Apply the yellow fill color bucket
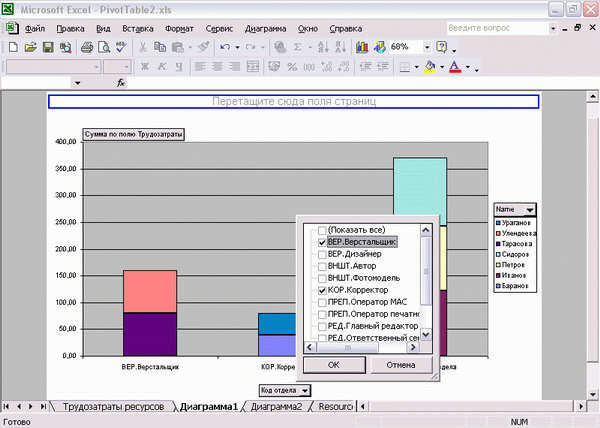 point(430,67)
